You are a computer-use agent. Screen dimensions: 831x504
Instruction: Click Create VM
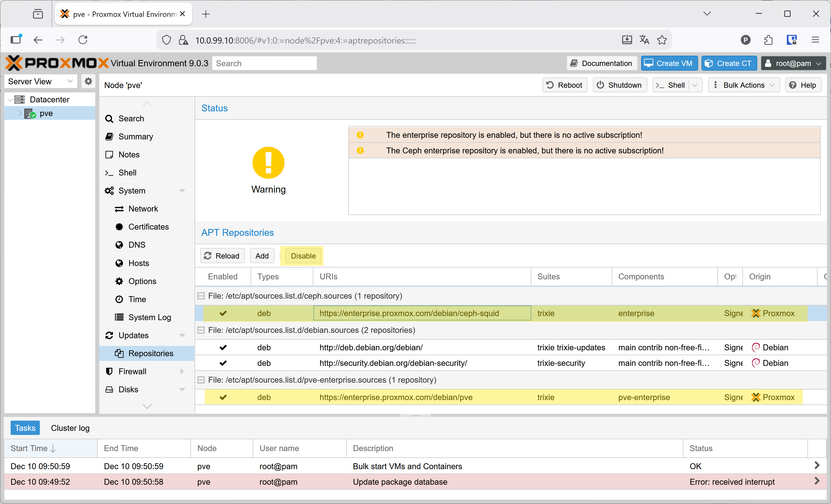pos(669,63)
